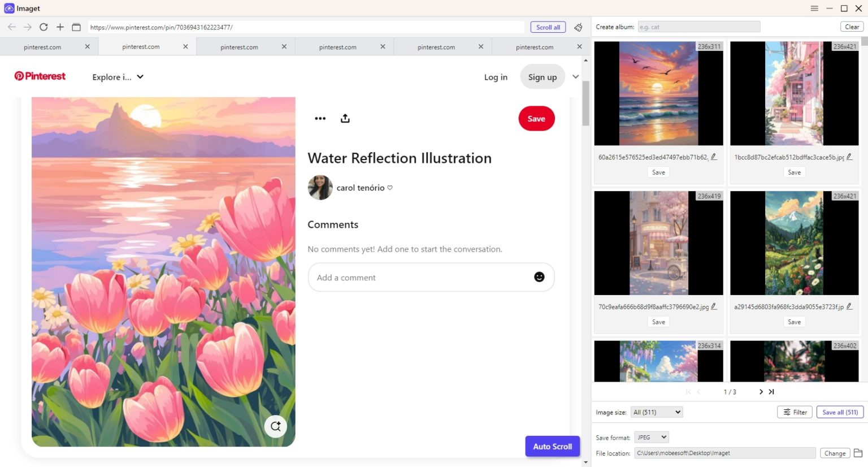
Task: Go to next page of image results
Action: point(761,392)
